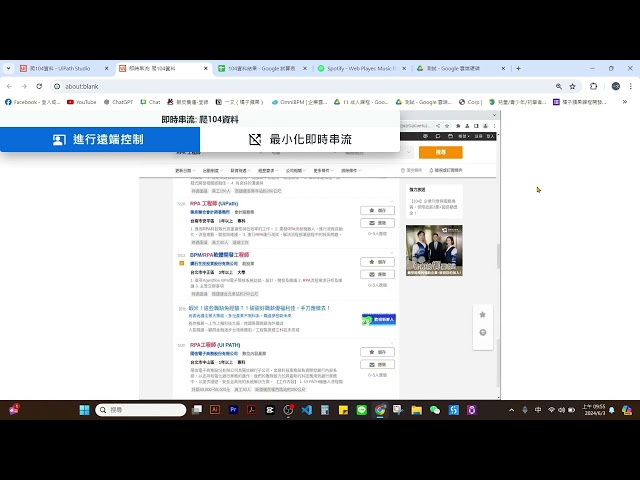Apply to RPA 工程師 (UiPath) with envelope button

click(378, 223)
